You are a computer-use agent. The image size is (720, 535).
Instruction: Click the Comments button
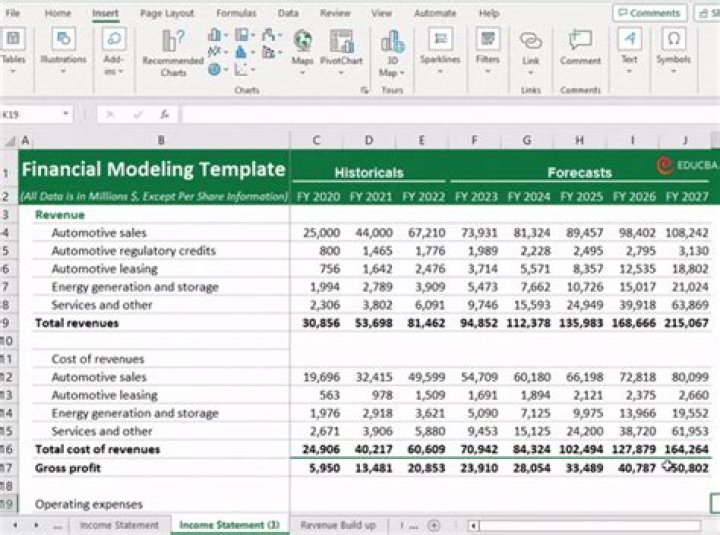click(x=649, y=13)
